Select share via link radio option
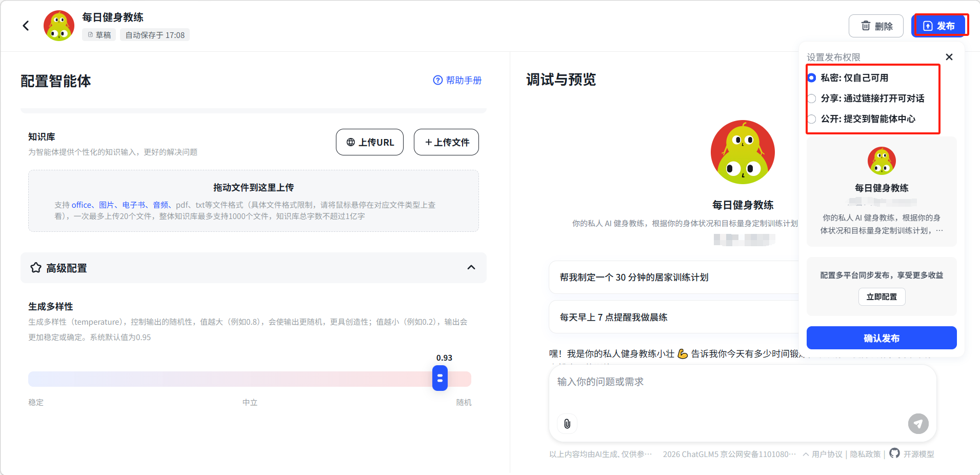Viewport: 980px width, 475px height. pos(812,98)
